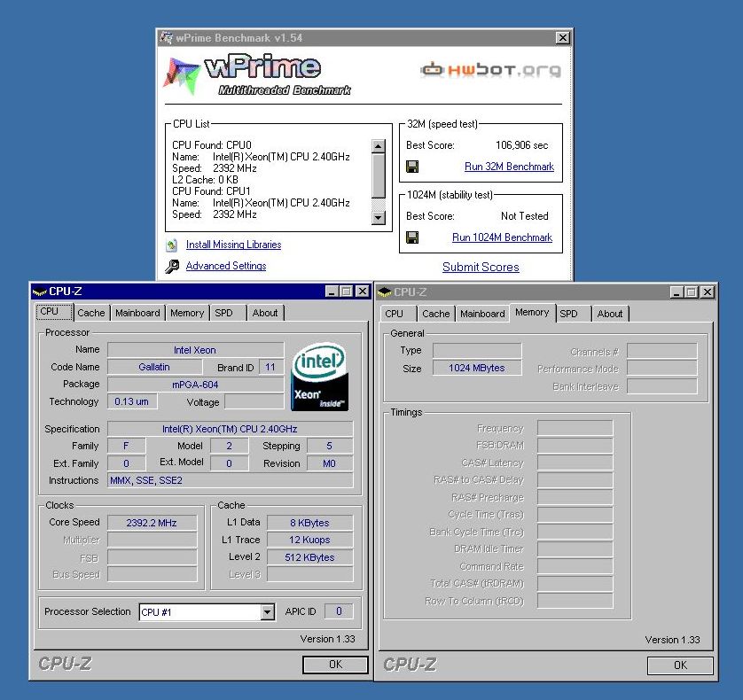
Task: Click the Code Name field showing Gallatin
Action: [154, 367]
